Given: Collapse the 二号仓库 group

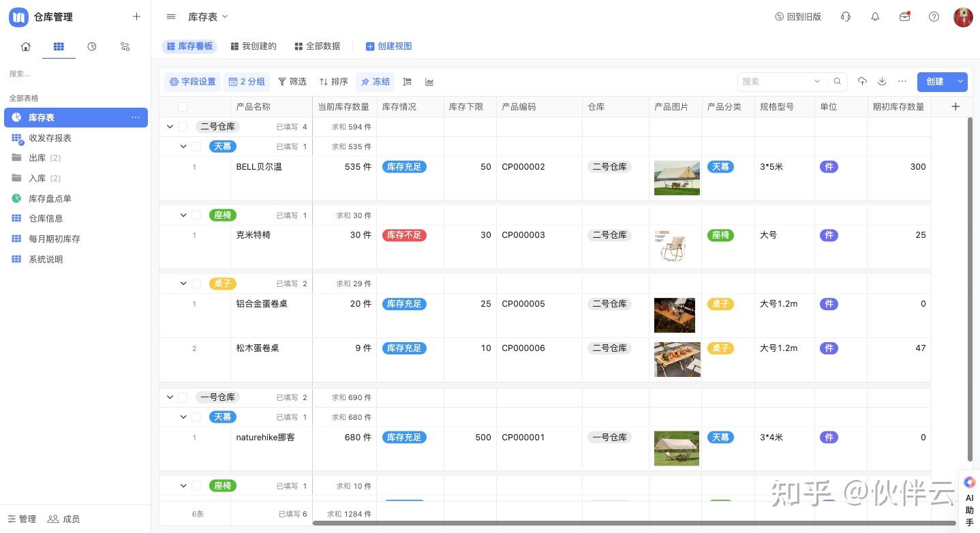Looking at the screenshot, I should [170, 127].
